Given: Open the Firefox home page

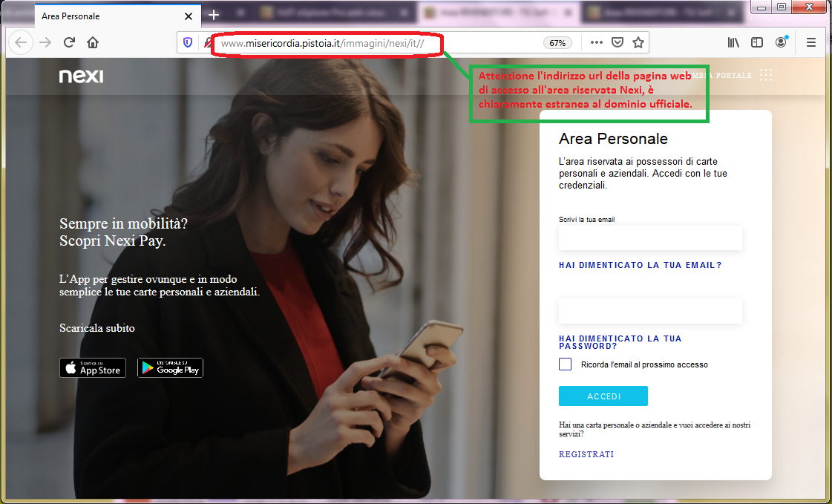Looking at the screenshot, I should [x=93, y=42].
